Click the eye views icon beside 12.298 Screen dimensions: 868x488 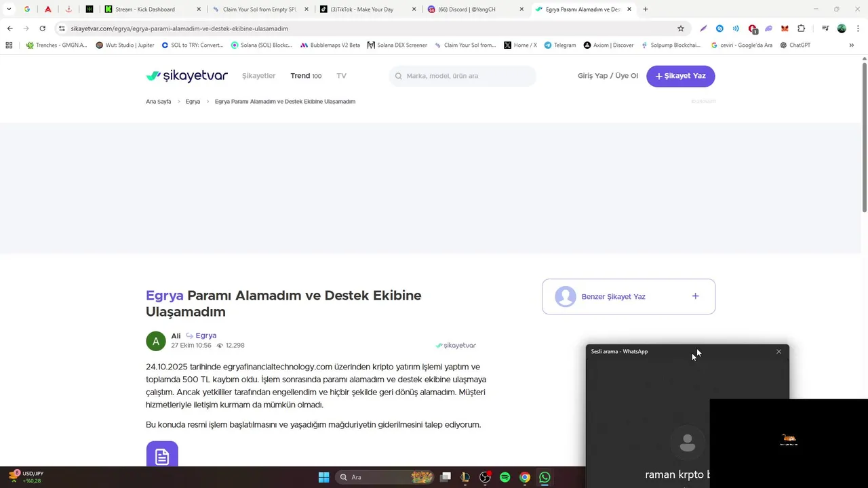pos(220,346)
